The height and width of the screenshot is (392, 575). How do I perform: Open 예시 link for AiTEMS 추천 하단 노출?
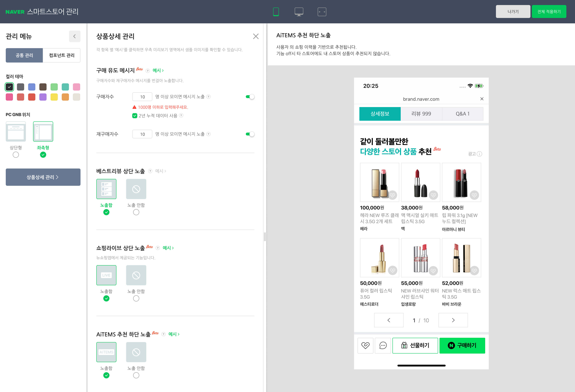[x=174, y=334]
